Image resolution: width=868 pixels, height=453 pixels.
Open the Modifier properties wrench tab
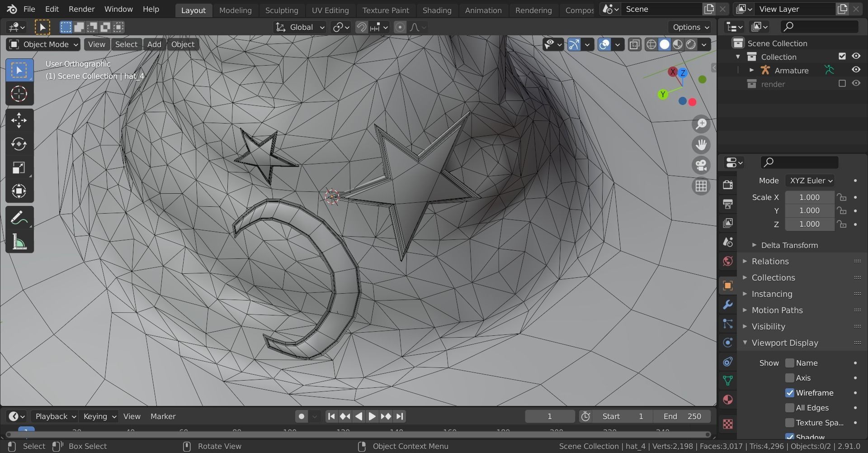728,305
